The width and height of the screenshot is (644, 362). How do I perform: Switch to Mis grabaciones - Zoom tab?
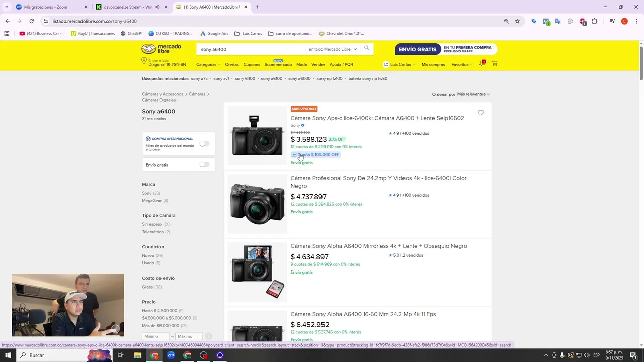(50, 7)
